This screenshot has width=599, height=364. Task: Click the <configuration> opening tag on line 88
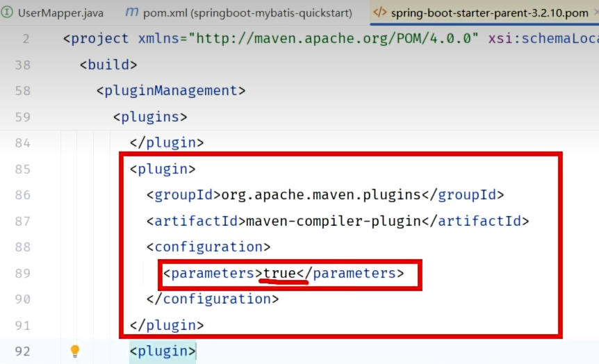(208, 247)
